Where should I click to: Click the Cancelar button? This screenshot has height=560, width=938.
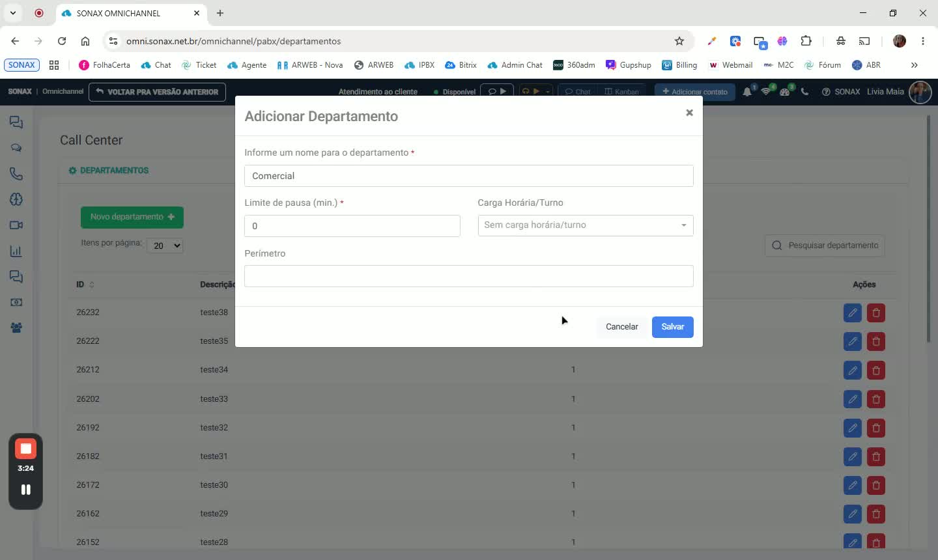[x=621, y=327]
